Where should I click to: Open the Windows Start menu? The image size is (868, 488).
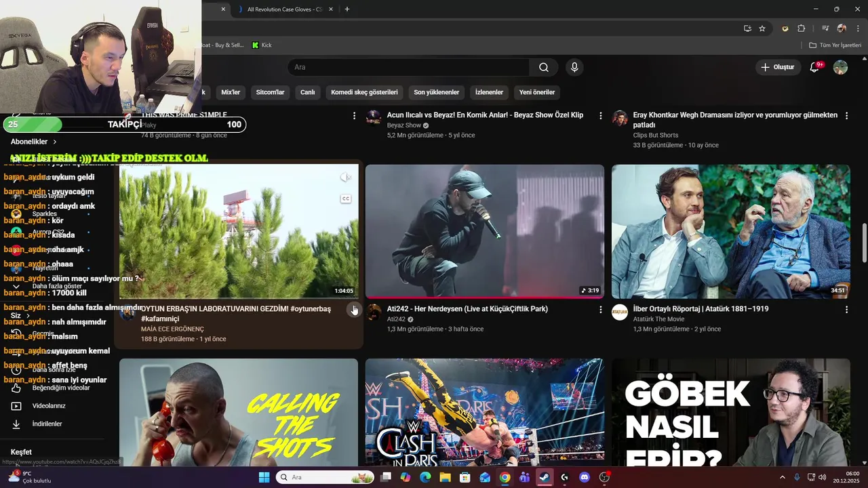[x=264, y=477]
